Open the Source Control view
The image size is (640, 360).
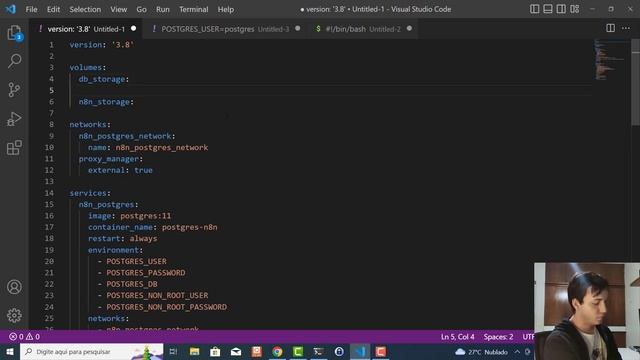click(14, 90)
